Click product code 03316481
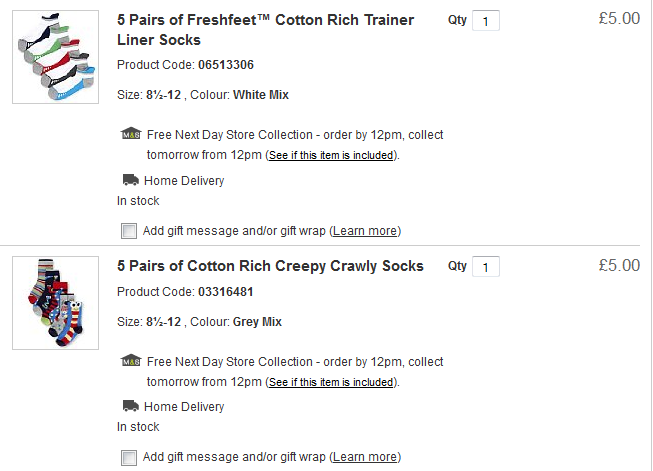 click(x=225, y=292)
